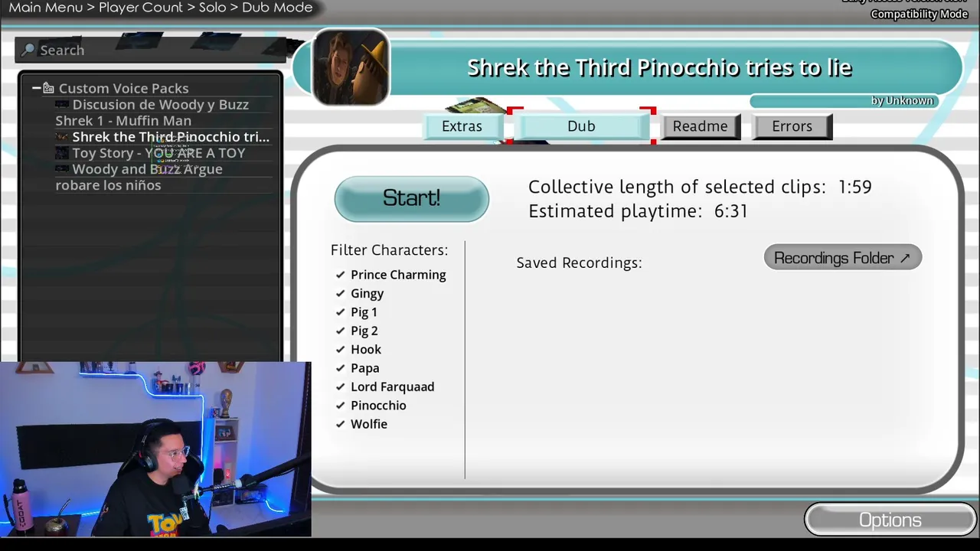
Task: Click the pack title 'Shrek the Third Pinocchio tries to lie'
Action: pos(659,67)
